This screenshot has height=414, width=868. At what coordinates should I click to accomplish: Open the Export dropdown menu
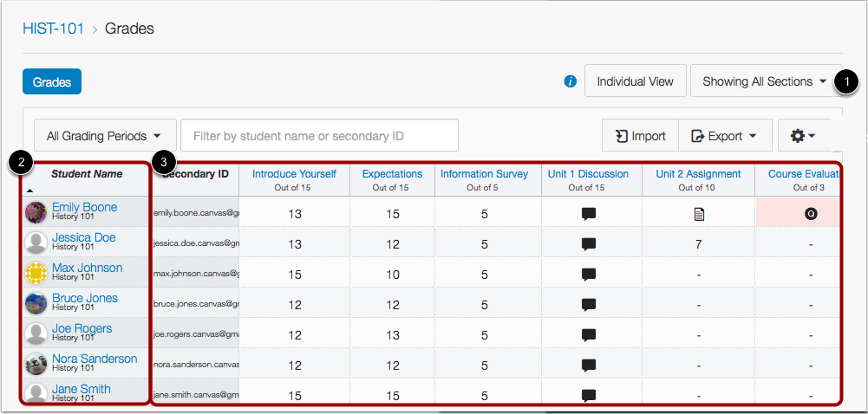[x=724, y=136]
